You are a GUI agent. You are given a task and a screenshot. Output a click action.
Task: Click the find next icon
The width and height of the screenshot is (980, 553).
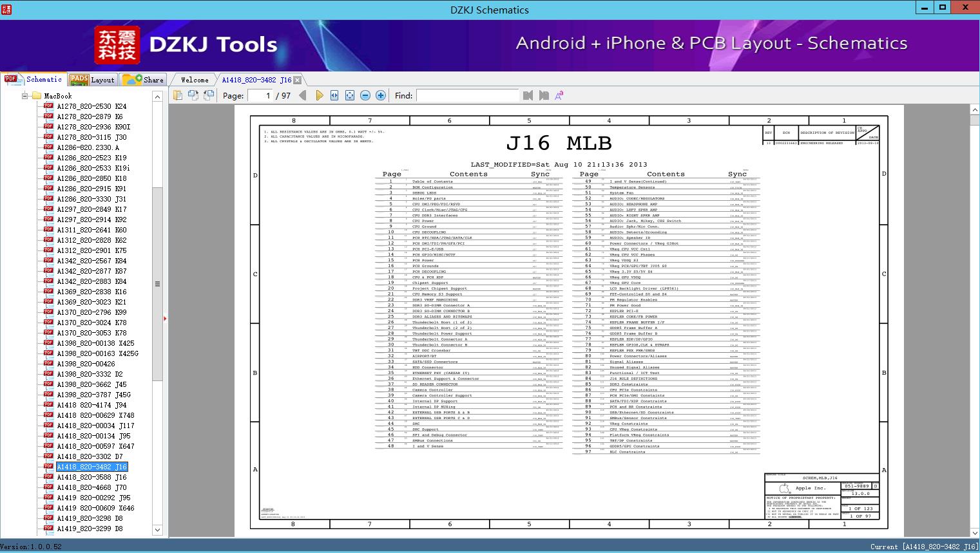[x=544, y=95]
